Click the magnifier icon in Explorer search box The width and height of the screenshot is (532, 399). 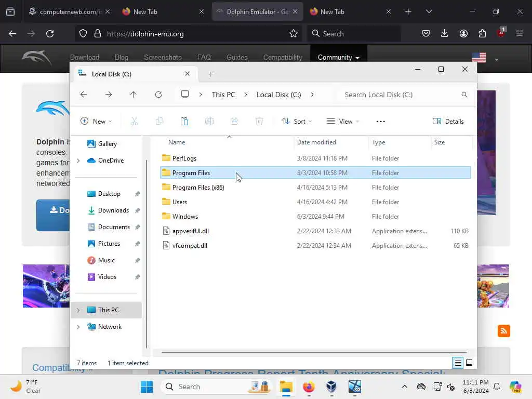[464, 95]
